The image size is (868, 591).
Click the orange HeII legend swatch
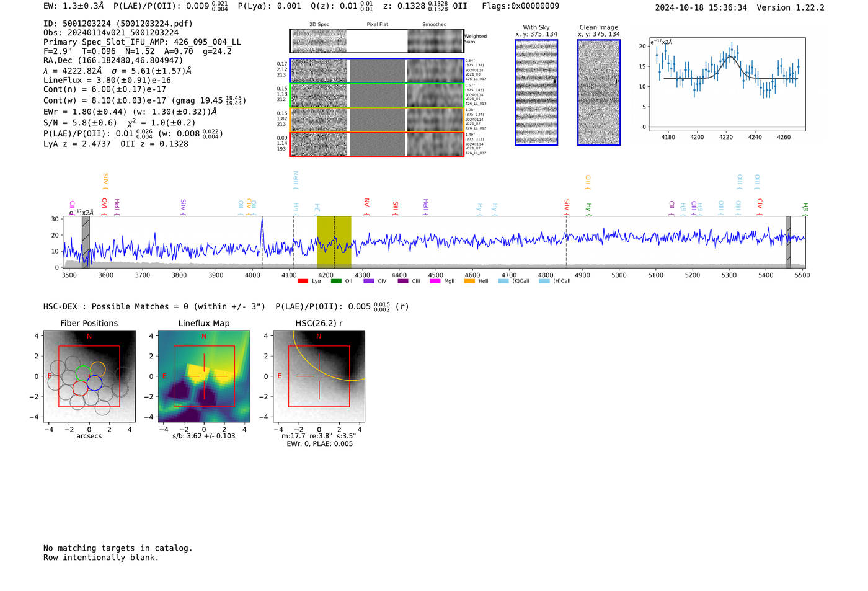pos(469,281)
